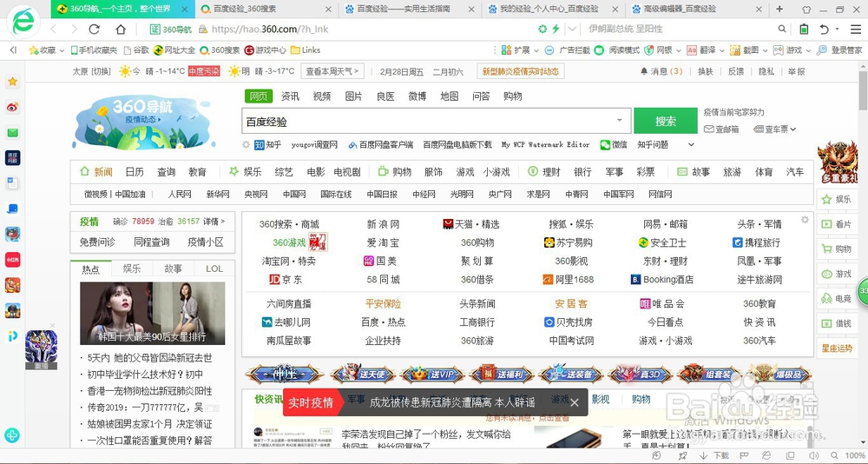
Task: Open the Weibo icon in left sidebar
Action: click(12, 108)
